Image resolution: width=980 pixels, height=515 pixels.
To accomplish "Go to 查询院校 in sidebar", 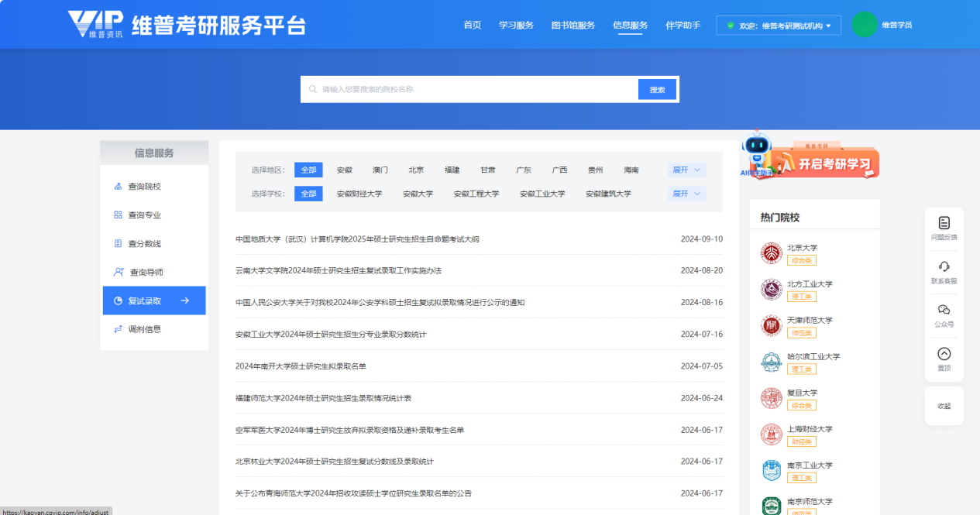I will 144,187.
